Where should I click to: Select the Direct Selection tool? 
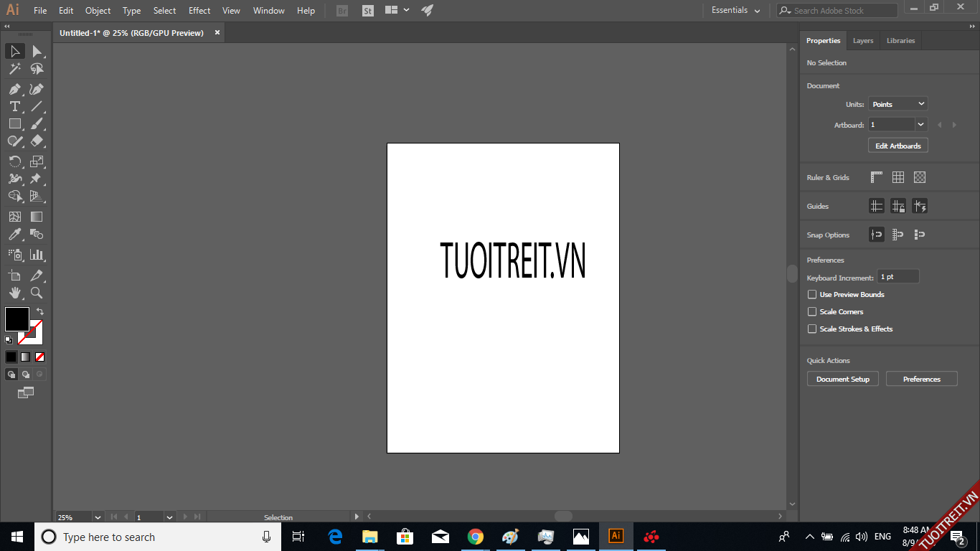click(37, 52)
